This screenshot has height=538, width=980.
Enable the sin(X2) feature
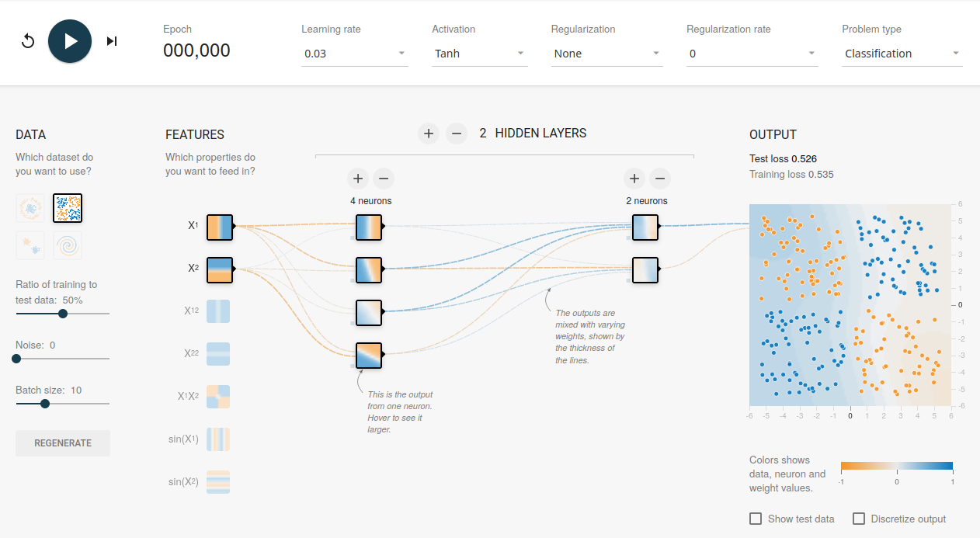218,482
